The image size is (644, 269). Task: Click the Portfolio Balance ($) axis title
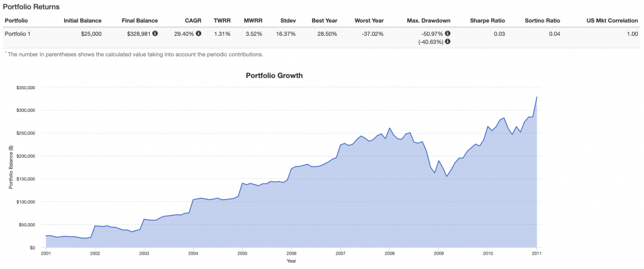11,167
